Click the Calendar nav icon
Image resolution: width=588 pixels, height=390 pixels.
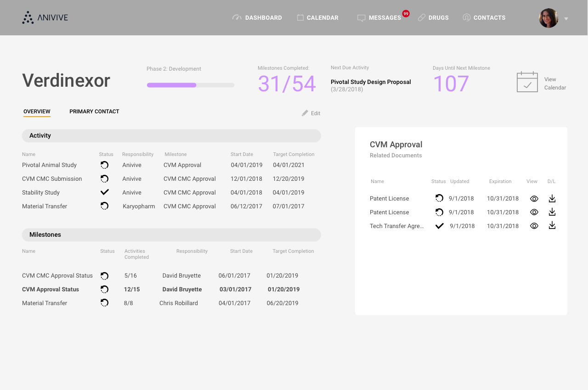[300, 17]
